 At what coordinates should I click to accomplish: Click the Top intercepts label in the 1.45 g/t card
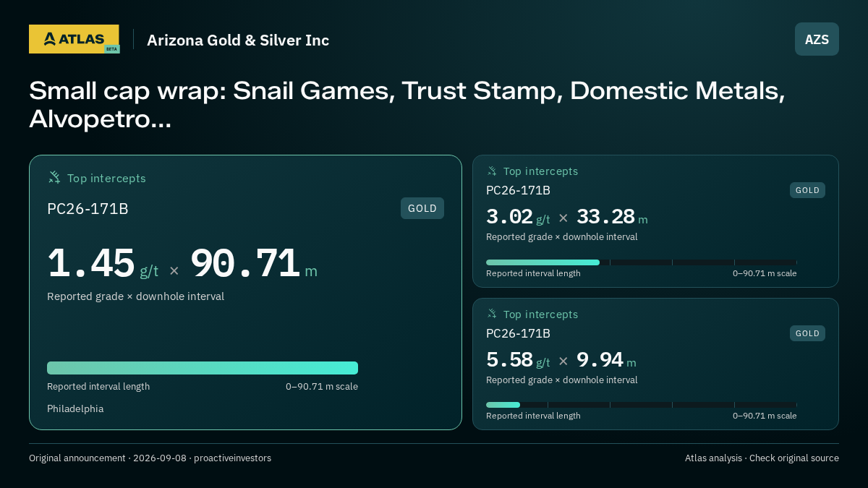pyautogui.click(x=106, y=178)
